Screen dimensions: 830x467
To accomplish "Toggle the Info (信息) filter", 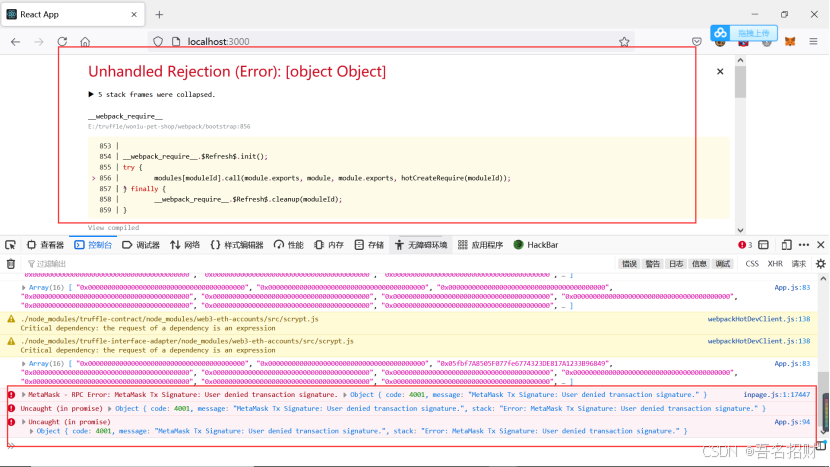I will (699, 264).
